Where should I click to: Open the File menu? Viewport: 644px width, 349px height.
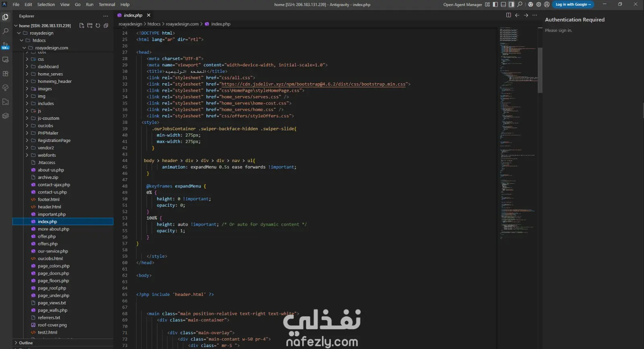click(x=16, y=4)
